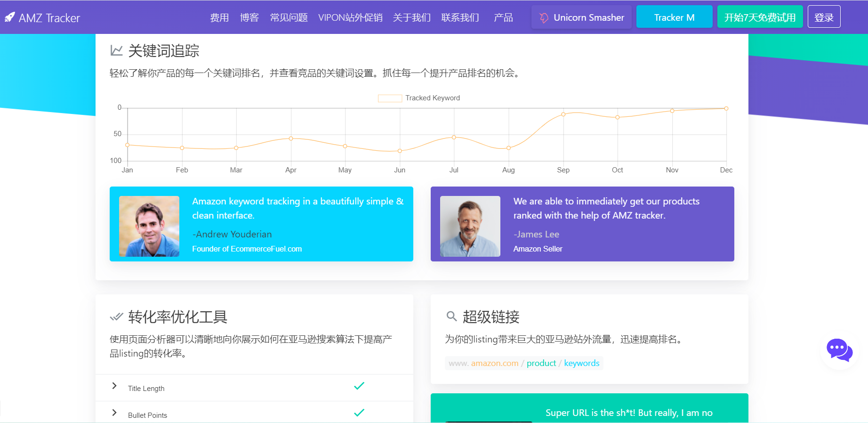Click the AMZ Tracker brand text
The width and height of the screenshot is (868, 423).
click(49, 18)
